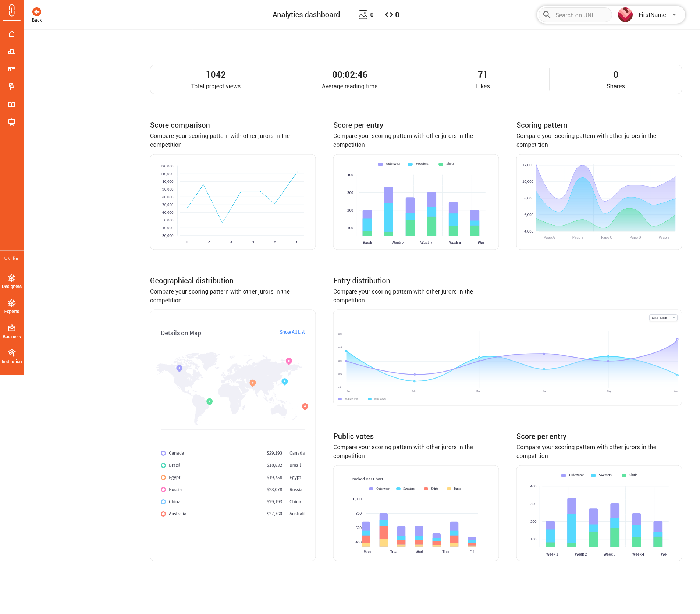The image size is (700, 614).
Task: Select the Canada row in map list
Action: (233, 453)
